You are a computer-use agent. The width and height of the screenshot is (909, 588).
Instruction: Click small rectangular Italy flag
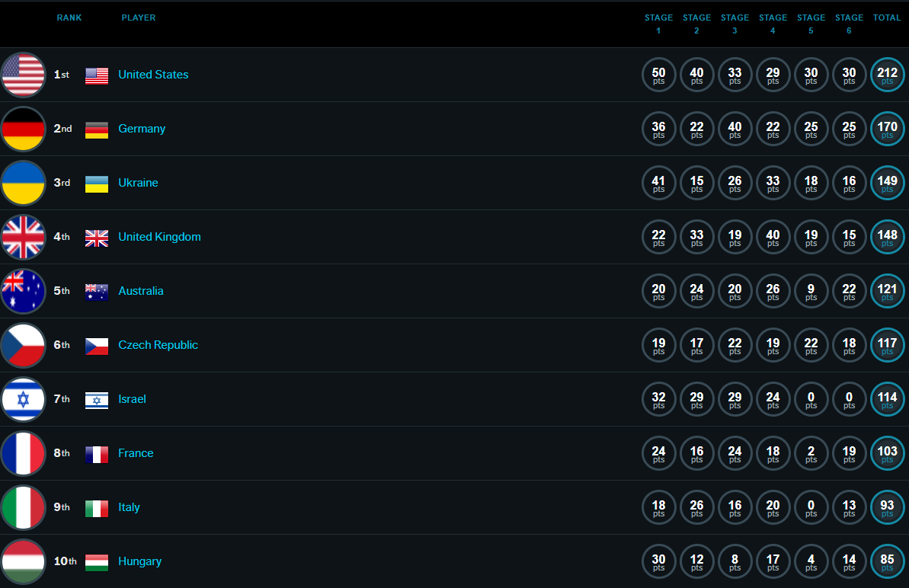click(x=97, y=509)
